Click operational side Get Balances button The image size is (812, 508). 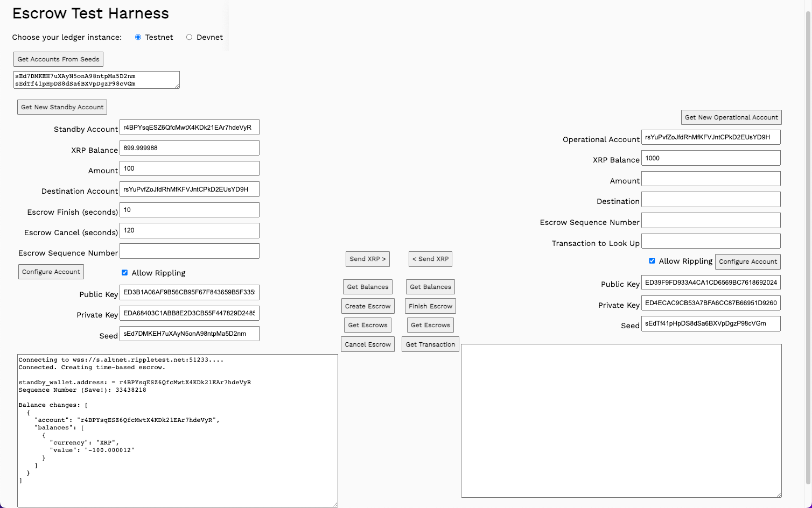click(430, 287)
